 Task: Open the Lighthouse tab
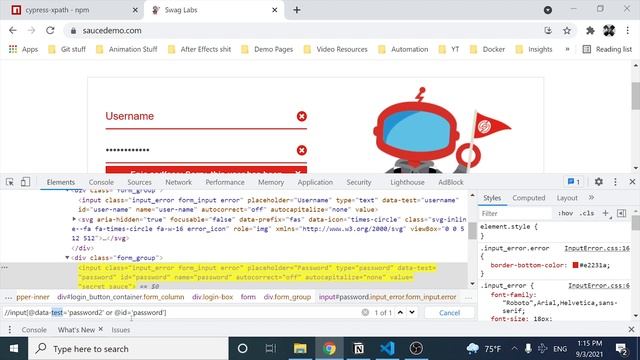[x=407, y=182]
